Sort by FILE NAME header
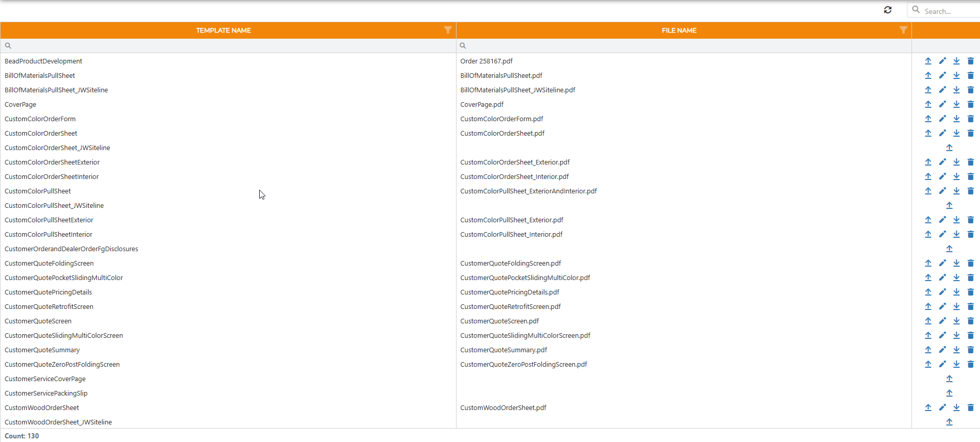Viewport: 980px width, 442px height. (679, 30)
